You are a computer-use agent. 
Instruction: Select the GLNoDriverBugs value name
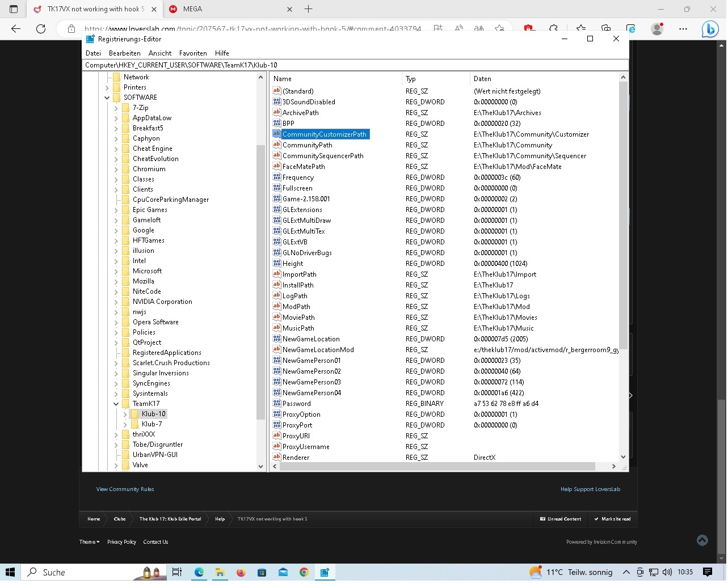click(x=307, y=253)
